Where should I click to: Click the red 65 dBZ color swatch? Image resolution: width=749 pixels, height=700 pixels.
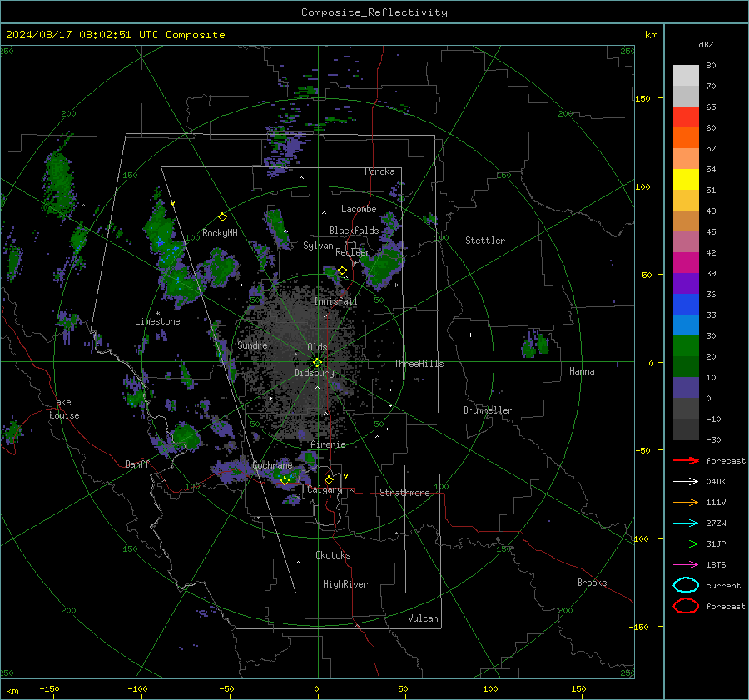tap(686, 117)
